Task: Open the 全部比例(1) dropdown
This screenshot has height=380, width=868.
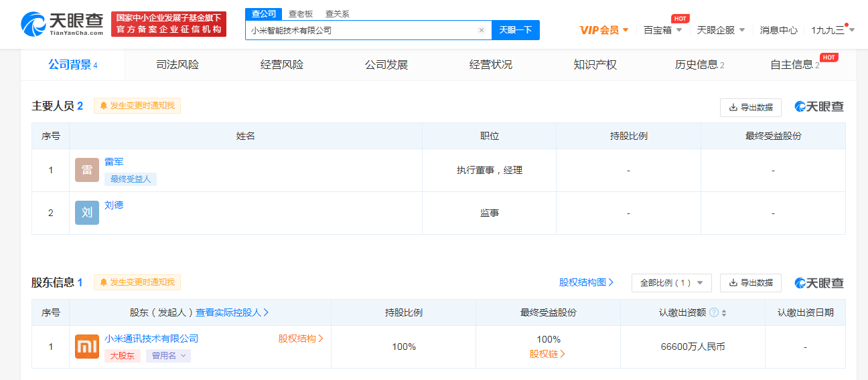Action: click(672, 283)
